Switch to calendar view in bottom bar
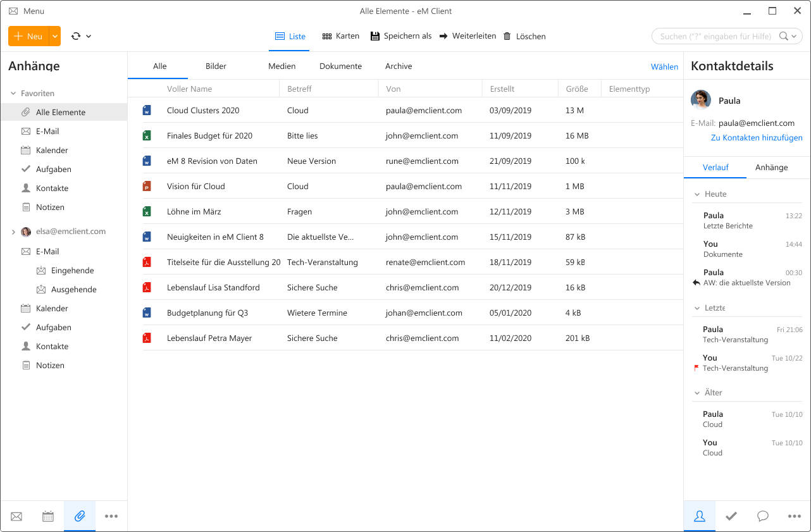811x532 pixels. [x=48, y=516]
